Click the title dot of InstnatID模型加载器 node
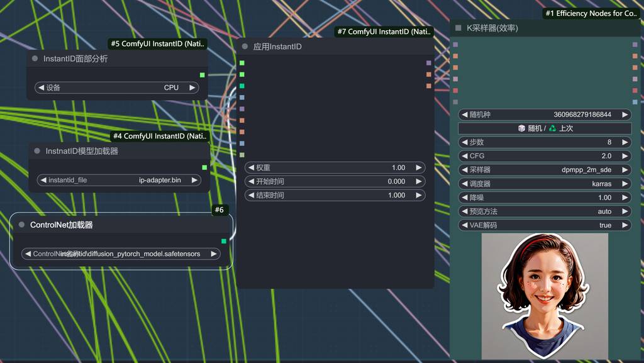 (38, 151)
